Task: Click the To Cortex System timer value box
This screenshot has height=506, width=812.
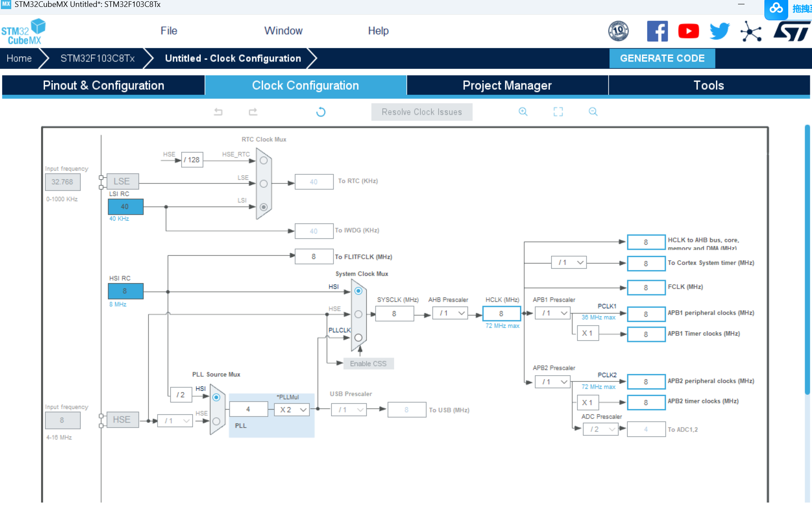Action: [x=646, y=263]
